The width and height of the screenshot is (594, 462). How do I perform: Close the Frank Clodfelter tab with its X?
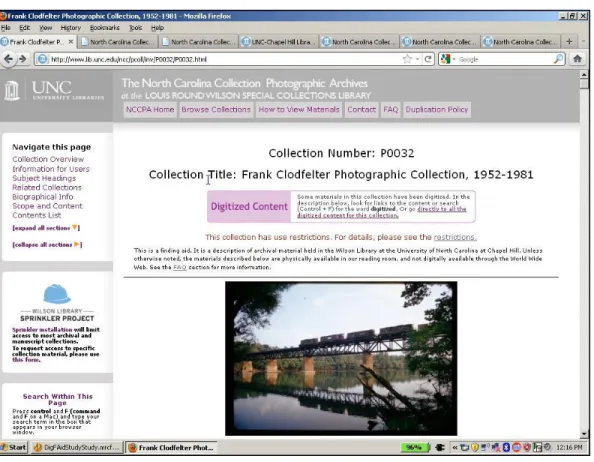point(70,42)
